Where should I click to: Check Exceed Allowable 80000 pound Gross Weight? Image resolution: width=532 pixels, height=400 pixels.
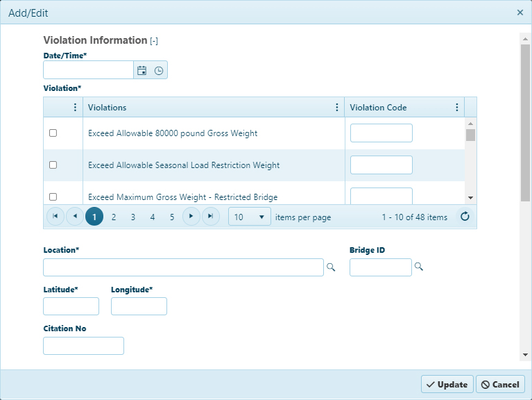53,133
